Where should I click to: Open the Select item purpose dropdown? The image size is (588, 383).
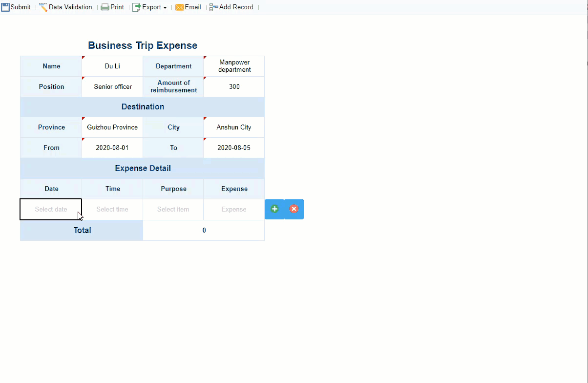pos(173,210)
